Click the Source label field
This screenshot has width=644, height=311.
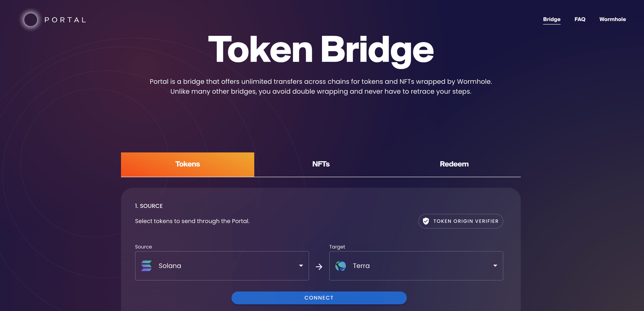[143, 247]
